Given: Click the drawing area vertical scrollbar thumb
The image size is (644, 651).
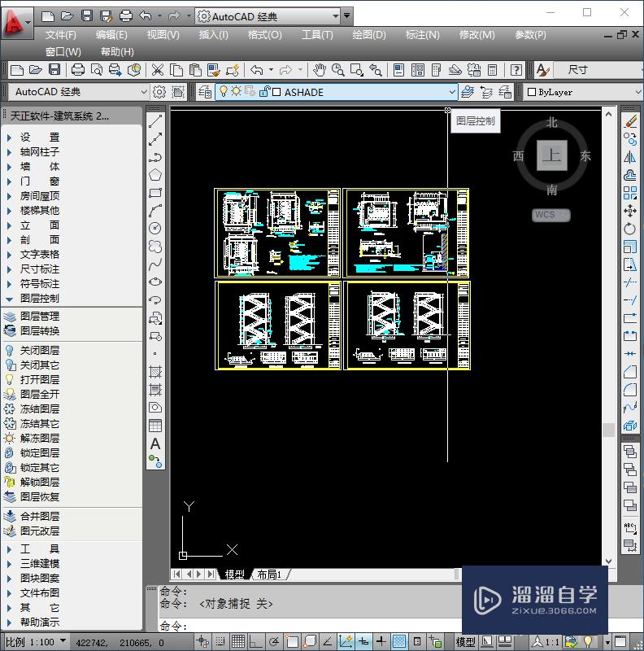Looking at the screenshot, I should tap(608, 430).
